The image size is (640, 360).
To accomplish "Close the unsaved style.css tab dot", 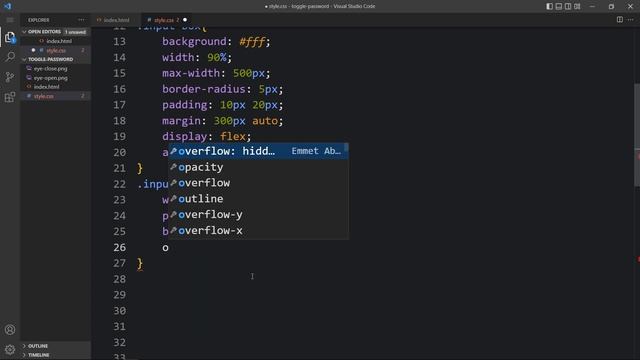I will tap(185, 20).
